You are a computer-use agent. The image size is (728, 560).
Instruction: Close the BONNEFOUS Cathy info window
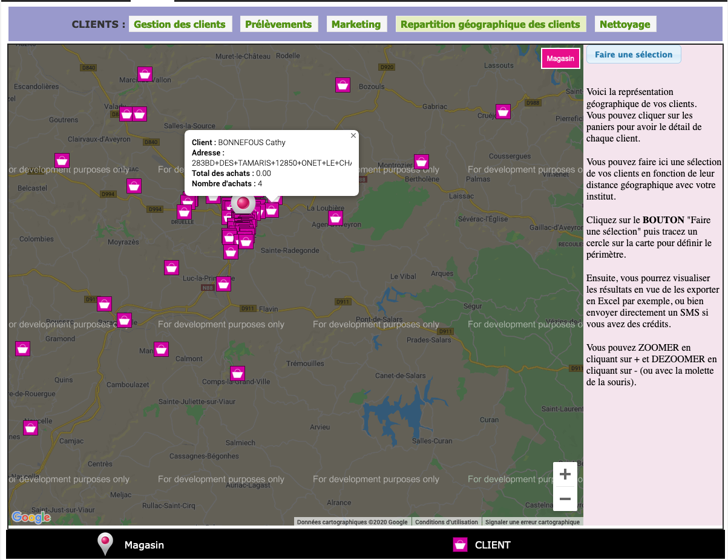click(353, 135)
